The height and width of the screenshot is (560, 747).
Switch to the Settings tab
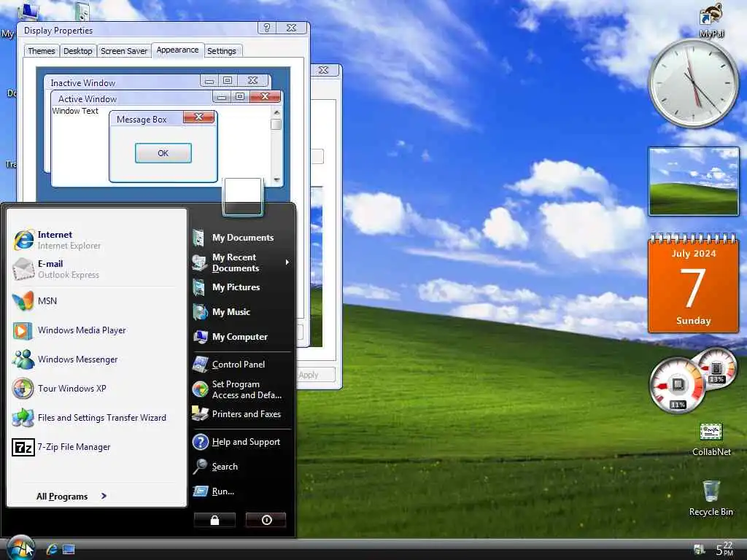point(222,51)
